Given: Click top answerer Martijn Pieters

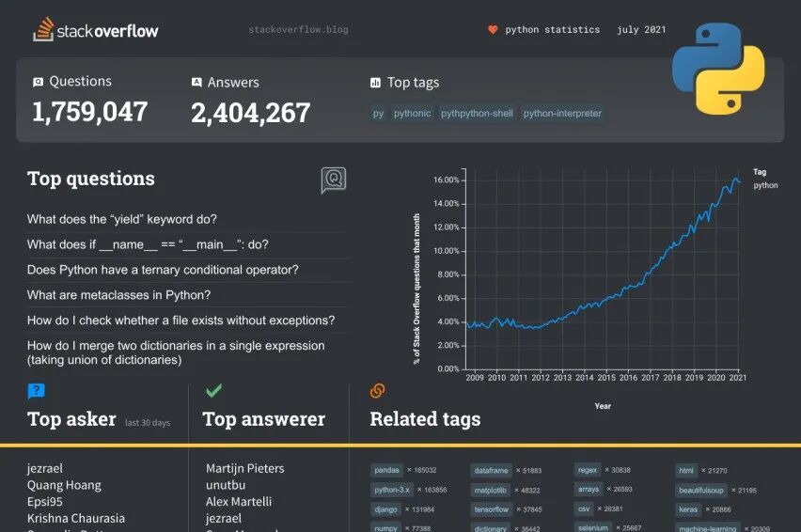Looking at the screenshot, I should [x=245, y=469].
